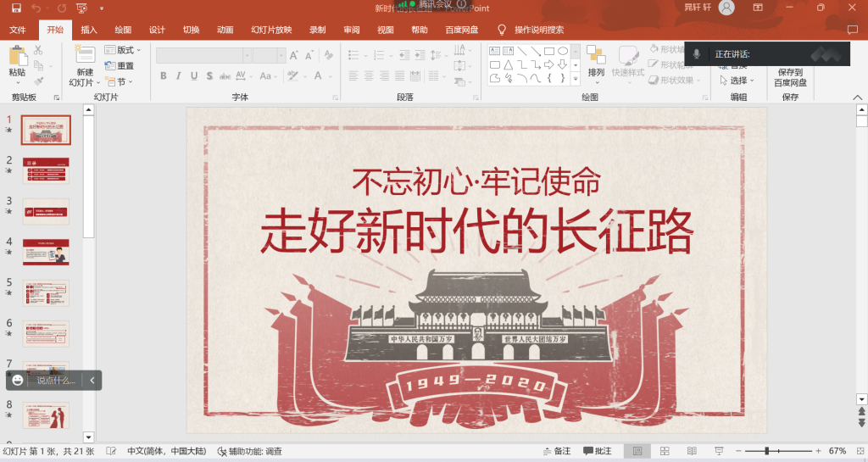
Task: Start slideshow from quick access toolbar icon
Action: (82, 8)
